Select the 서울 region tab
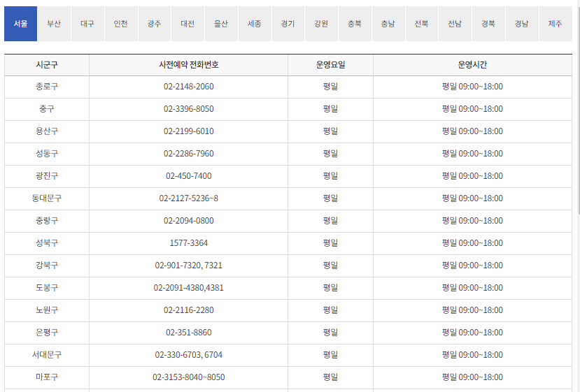Image resolution: width=580 pixels, height=392 pixels. 21,24
